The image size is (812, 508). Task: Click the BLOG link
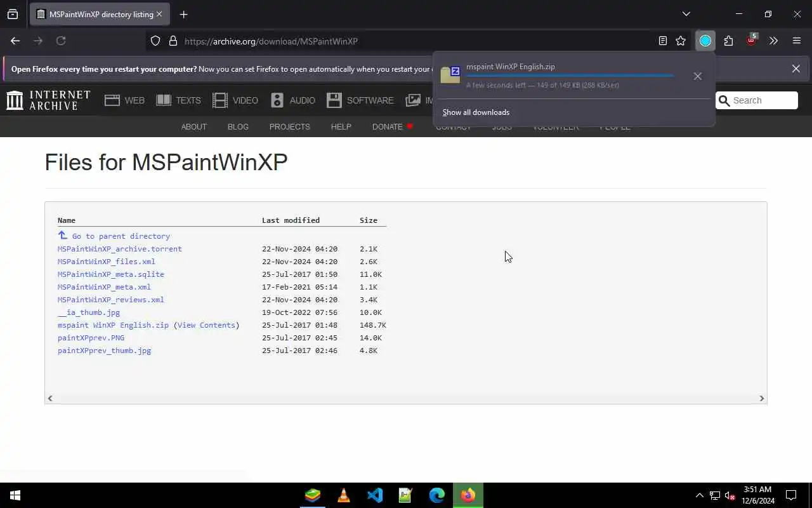point(238,126)
